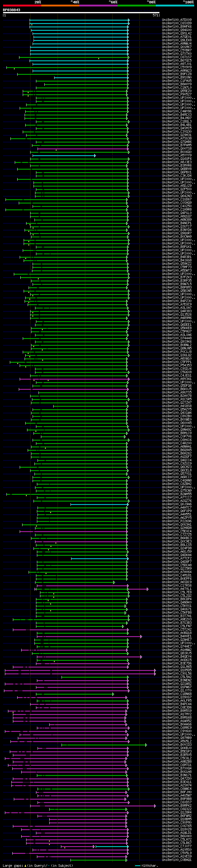
Task: Click the Large gaps legend text
Action: (37, 866)
